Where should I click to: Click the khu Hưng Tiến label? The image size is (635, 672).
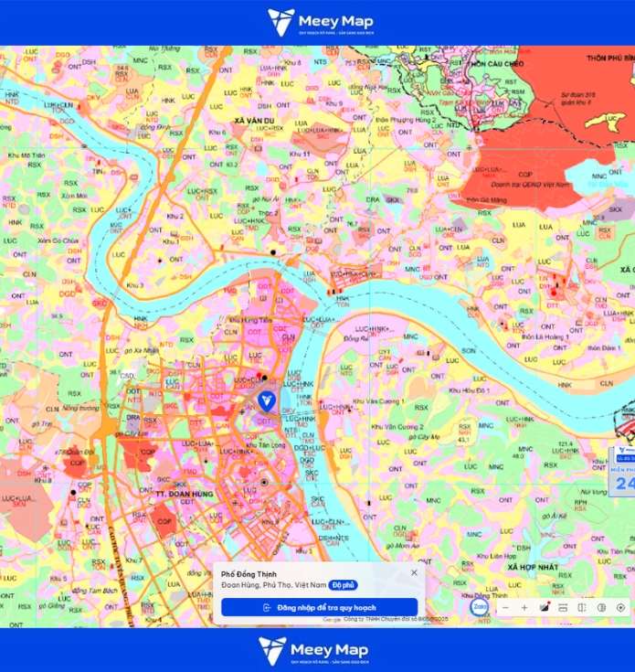[250, 320]
